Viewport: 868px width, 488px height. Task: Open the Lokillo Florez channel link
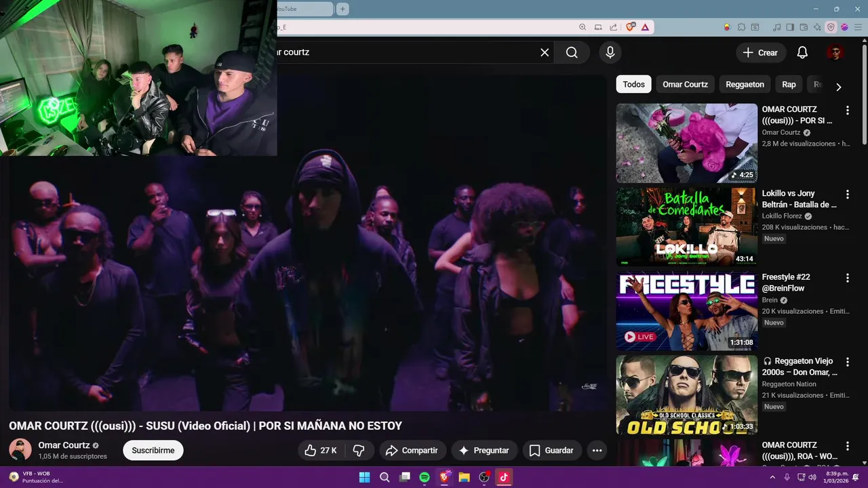(783, 216)
